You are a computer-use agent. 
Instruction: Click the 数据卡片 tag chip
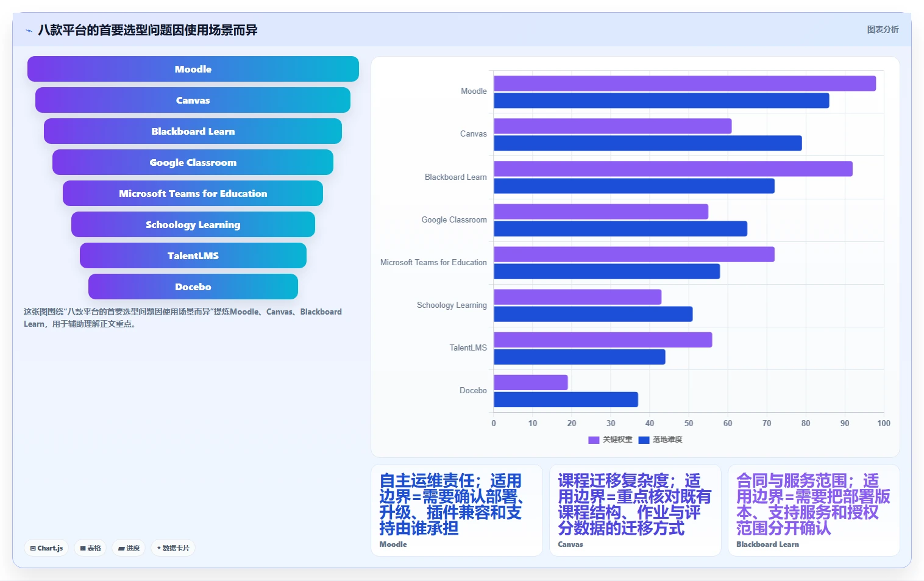point(173,548)
